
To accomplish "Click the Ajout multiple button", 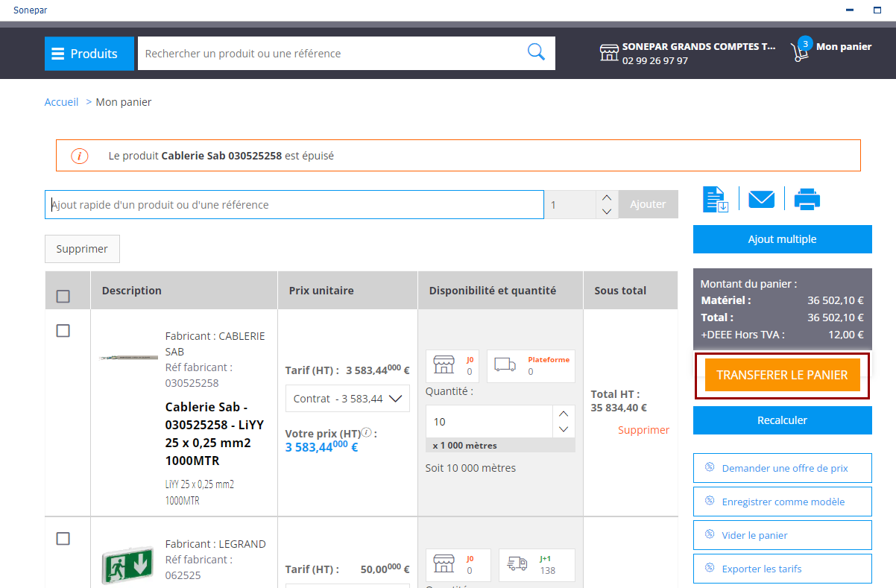I will click(783, 239).
